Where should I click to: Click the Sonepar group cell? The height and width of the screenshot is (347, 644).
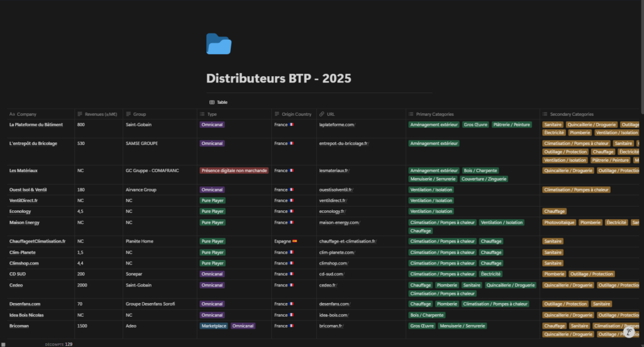pyautogui.click(x=160, y=274)
